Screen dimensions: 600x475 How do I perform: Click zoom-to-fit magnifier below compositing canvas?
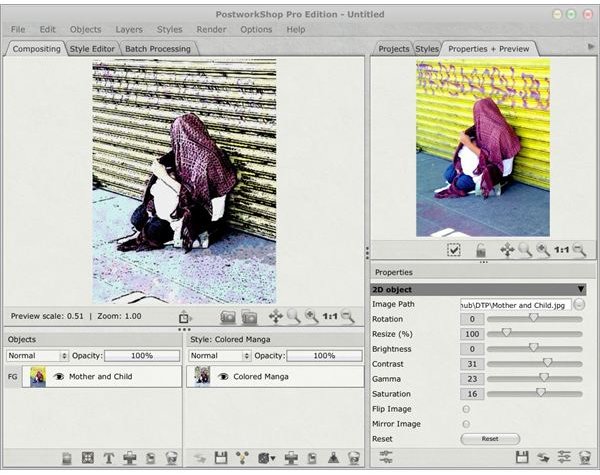click(x=293, y=317)
